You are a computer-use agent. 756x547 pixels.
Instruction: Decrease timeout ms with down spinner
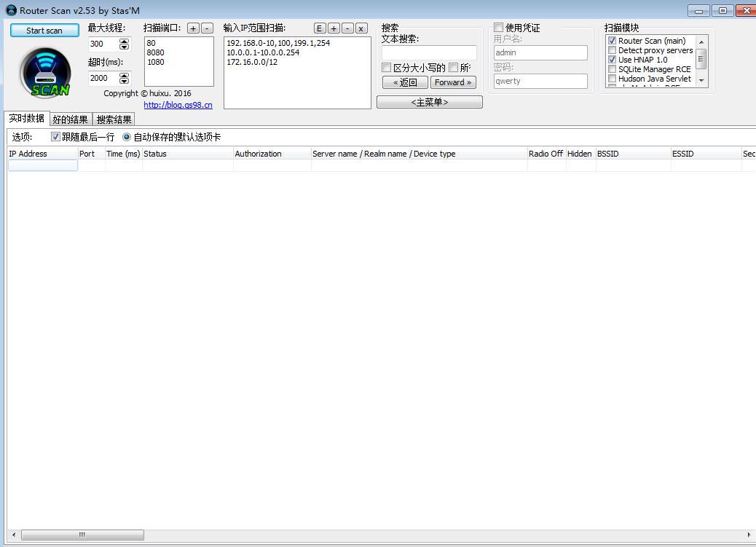[x=125, y=81]
